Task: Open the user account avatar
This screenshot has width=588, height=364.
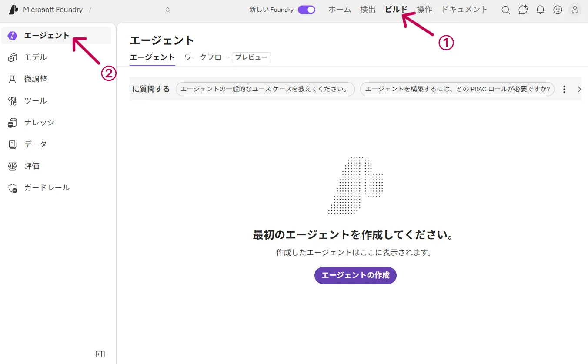Action: click(575, 10)
